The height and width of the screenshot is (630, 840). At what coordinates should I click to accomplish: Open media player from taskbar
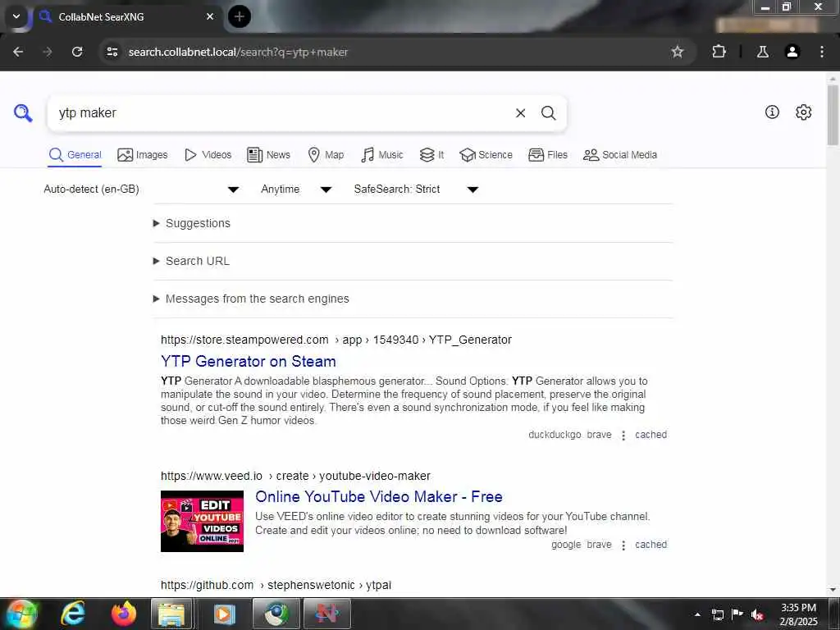(x=224, y=614)
